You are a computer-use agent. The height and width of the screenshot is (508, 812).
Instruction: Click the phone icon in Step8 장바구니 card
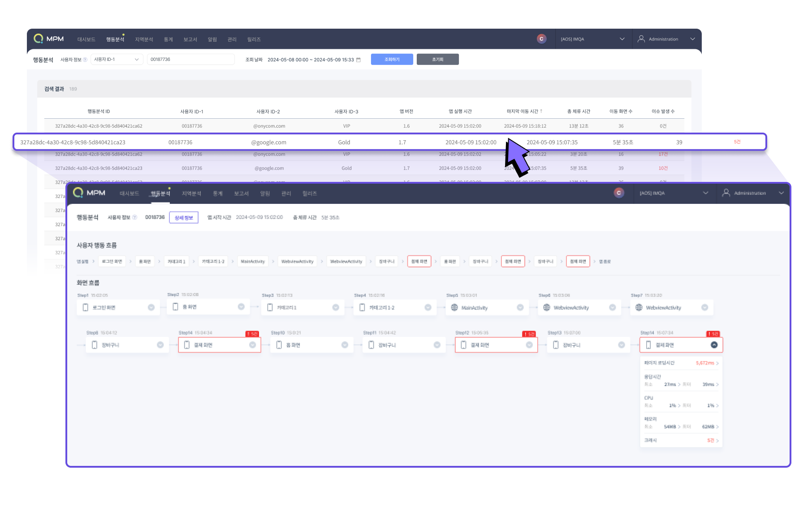(x=94, y=345)
